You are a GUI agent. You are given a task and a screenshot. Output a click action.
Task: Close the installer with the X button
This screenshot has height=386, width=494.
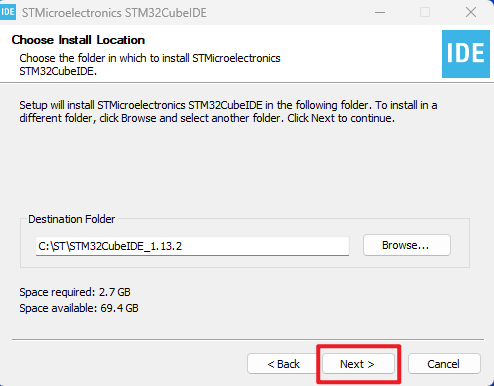pos(471,13)
